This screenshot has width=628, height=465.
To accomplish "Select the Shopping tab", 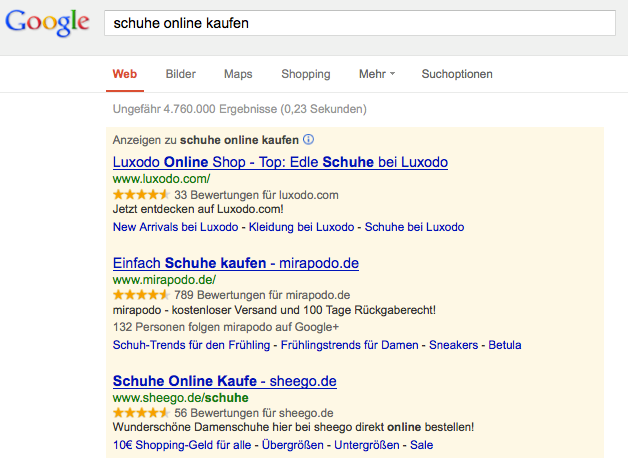I will tap(305, 74).
